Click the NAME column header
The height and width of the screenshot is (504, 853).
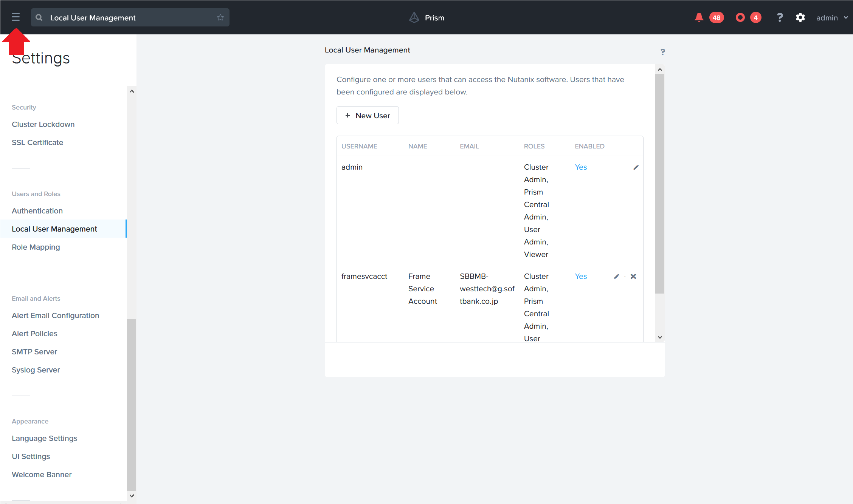coord(418,146)
